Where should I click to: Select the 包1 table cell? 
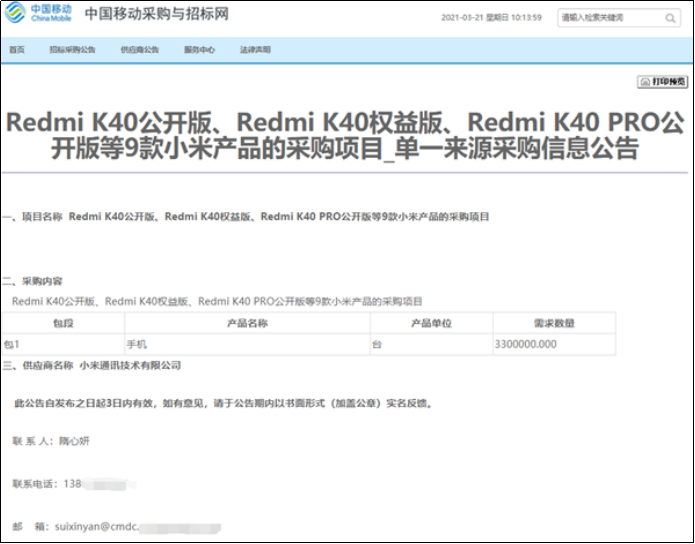click(63, 344)
